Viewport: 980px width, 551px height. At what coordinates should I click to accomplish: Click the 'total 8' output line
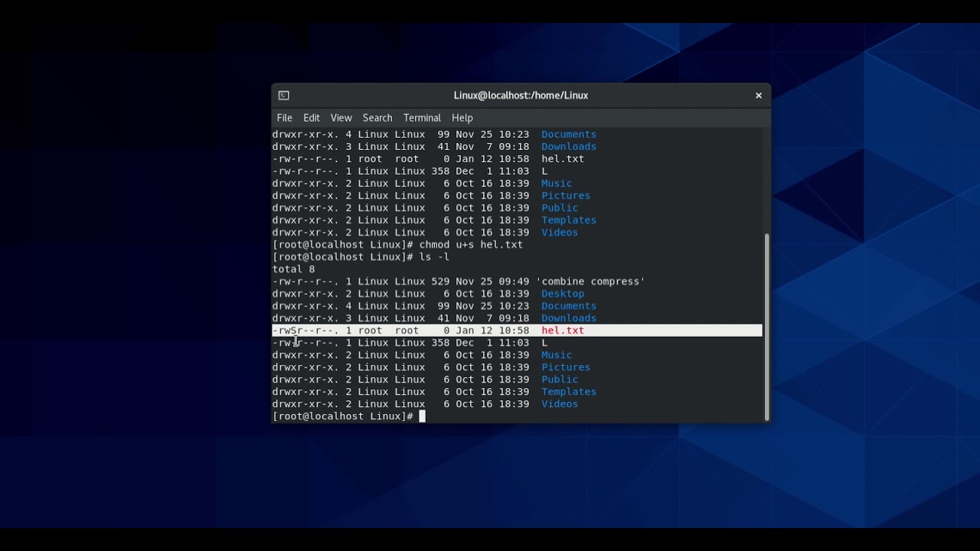pyautogui.click(x=294, y=269)
